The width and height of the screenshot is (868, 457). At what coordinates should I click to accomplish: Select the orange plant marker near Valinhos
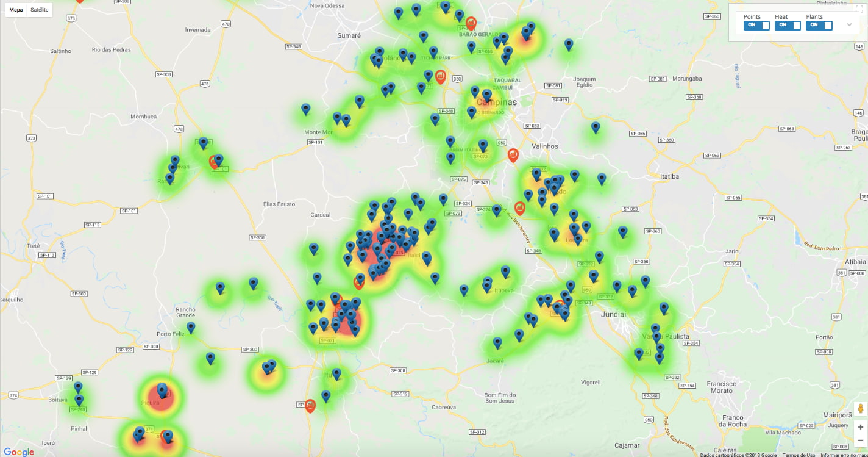(513, 155)
